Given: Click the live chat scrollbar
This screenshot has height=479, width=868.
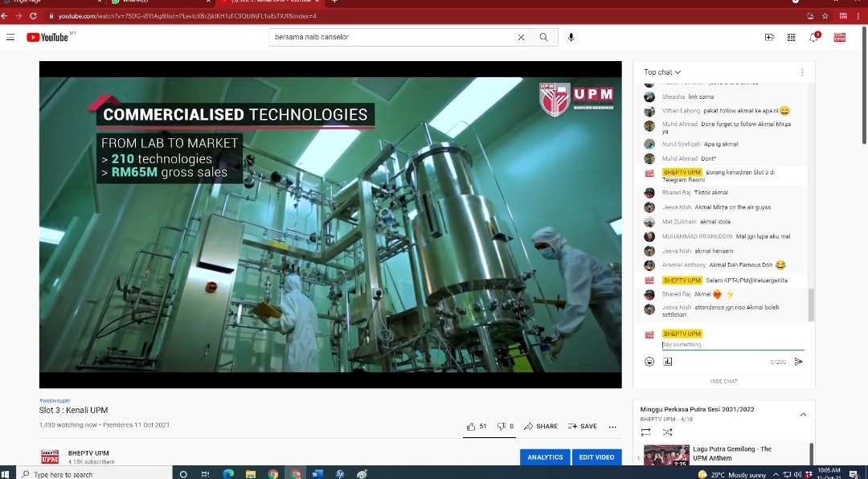Looking at the screenshot, I should pyautogui.click(x=811, y=305).
